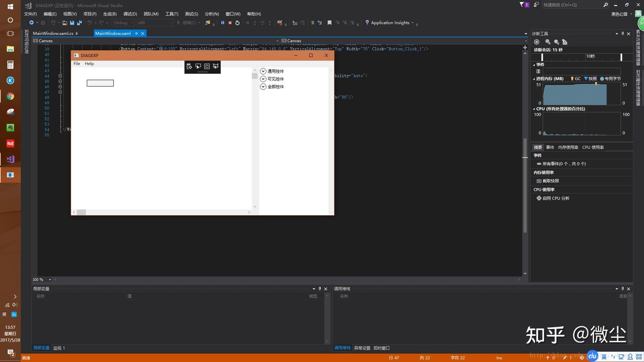This screenshot has width=644, height=362.
Task: Stop debugging with the red square button
Action: pyautogui.click(x=230, y=23)
